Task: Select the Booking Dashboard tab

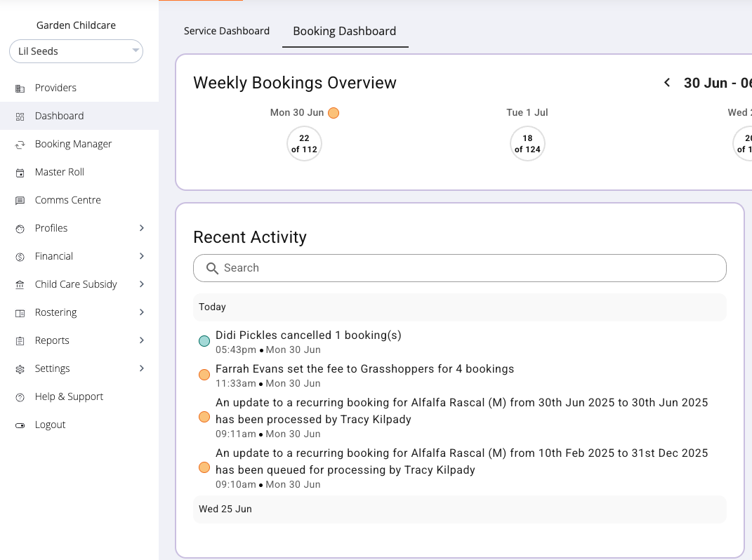Action: [x=345, y=31]
